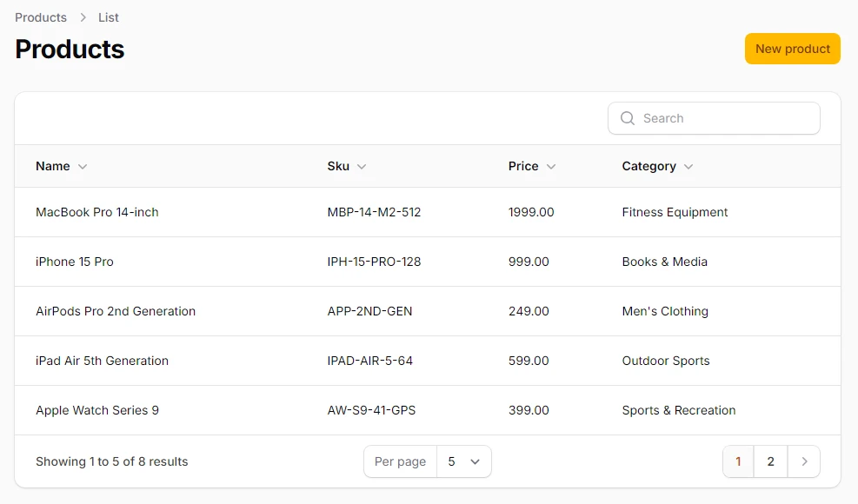Image resolution: width=858 pixels, height=504 pixels.
Task: Click 'Showing 1 to 5 of 8 results' text
Action: 111,462
